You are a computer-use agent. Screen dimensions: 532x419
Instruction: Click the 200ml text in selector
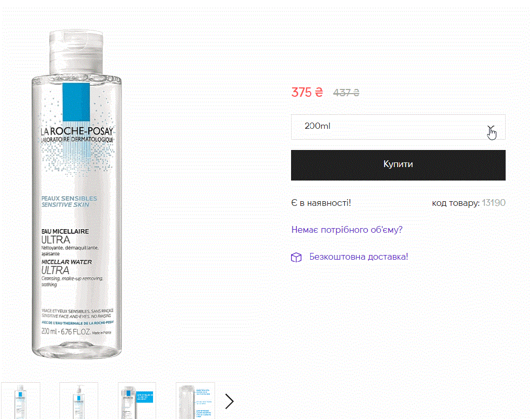pyautogui.click(x=317, y=126)
